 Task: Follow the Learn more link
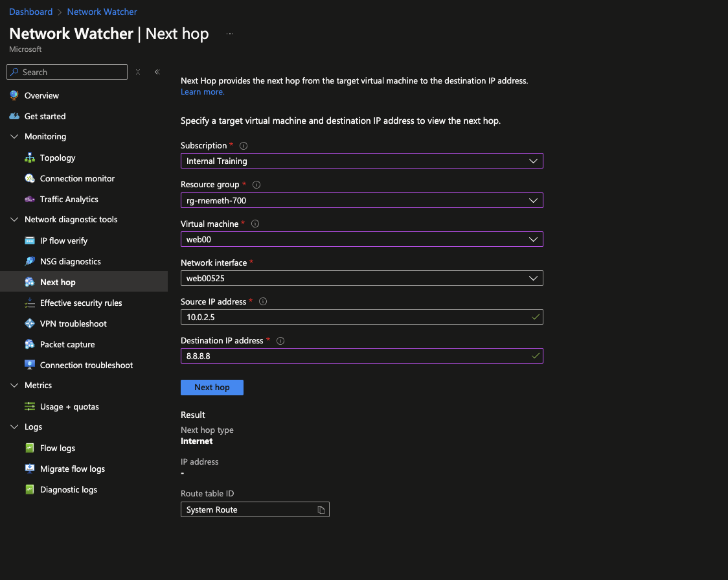202,92
